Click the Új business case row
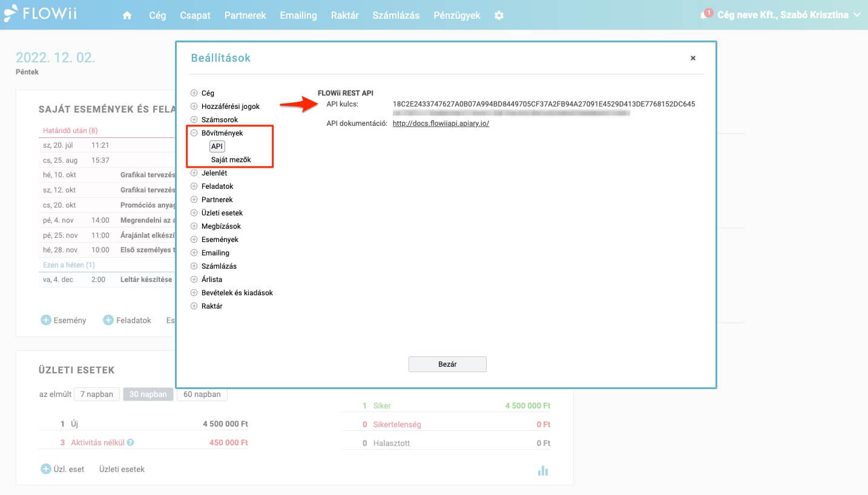The image size is (868, 495). pos(143,424)
